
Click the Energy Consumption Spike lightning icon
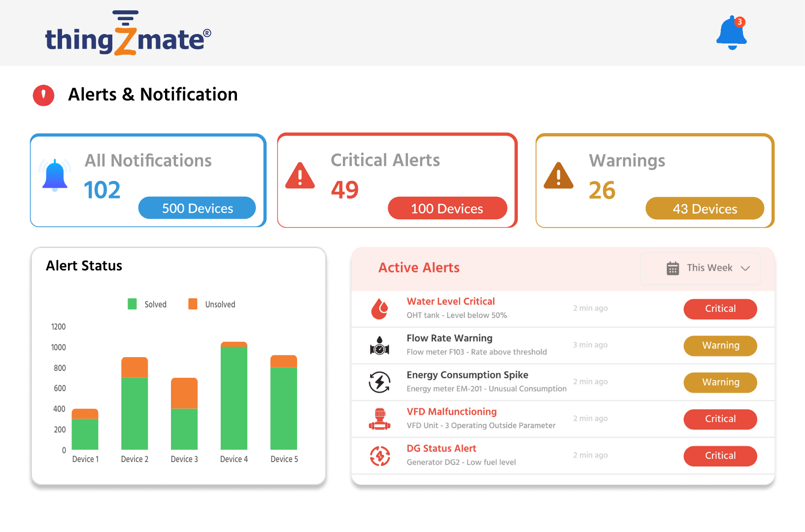[379, 382]
